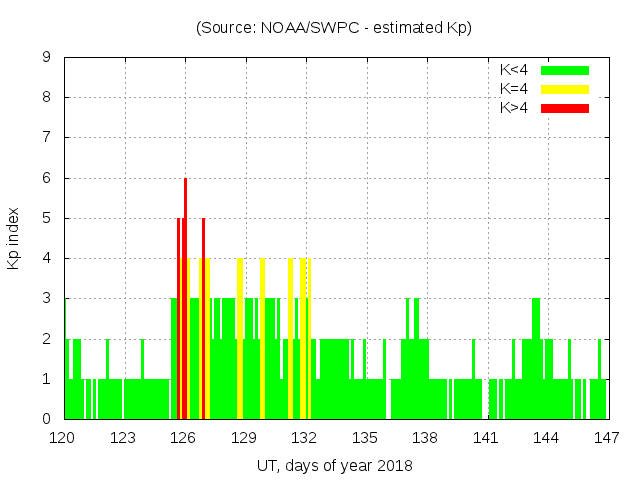
Task: Select the K>4 legend label text
Action: (515, 107)
